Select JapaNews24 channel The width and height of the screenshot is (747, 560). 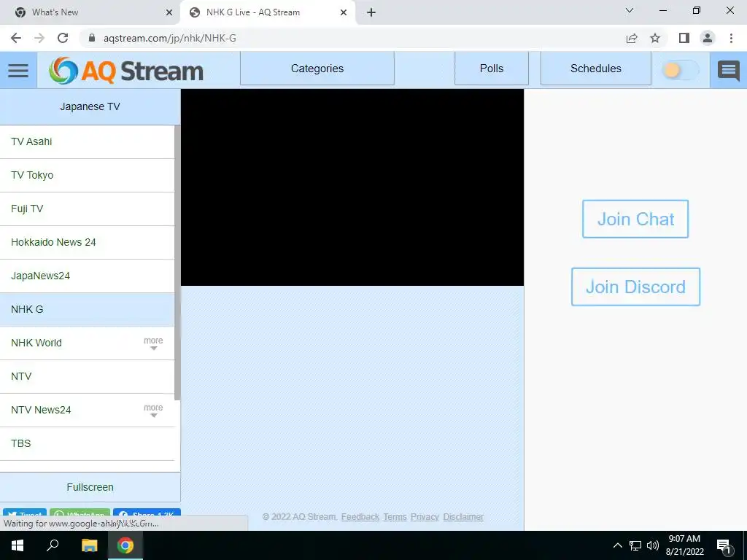(88, 276)
